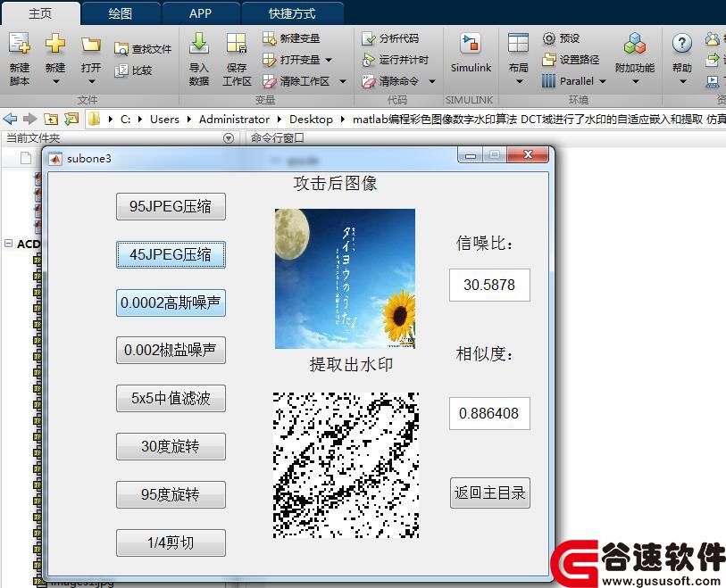Click the Help (帮助) question mark icon
726x588 pixels.
click(x=682, y=44)
